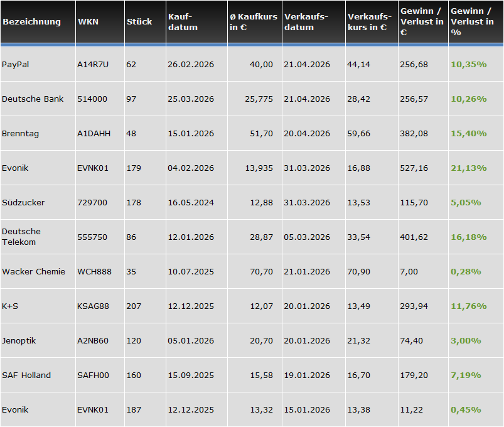Viewport: 504px width, 427px height.
Task: Click the Deutsche Telekom name
Action: pyautogui.click(x=21, y=237)
